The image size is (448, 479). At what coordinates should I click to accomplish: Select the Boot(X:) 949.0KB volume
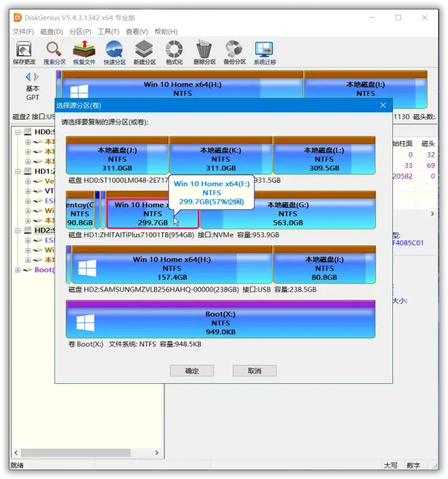(221, 319)
